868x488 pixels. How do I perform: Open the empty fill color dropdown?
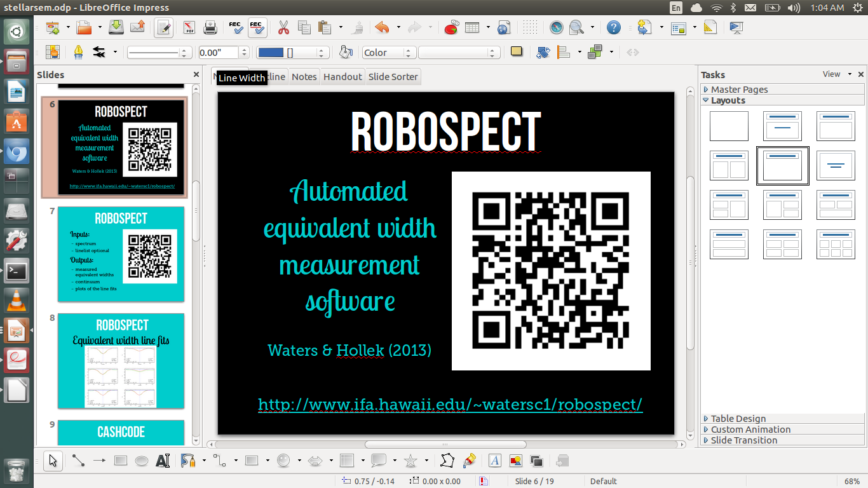[459, 53]
